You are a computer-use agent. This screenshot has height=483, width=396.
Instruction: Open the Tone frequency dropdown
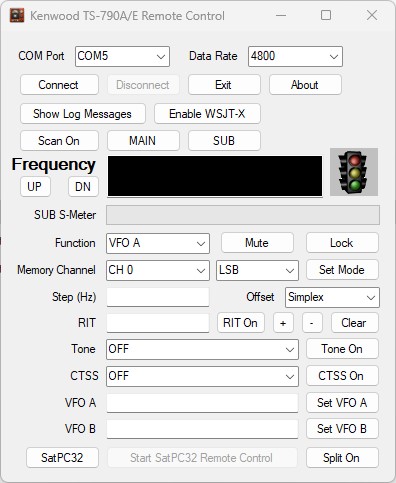tap(202, 349)
